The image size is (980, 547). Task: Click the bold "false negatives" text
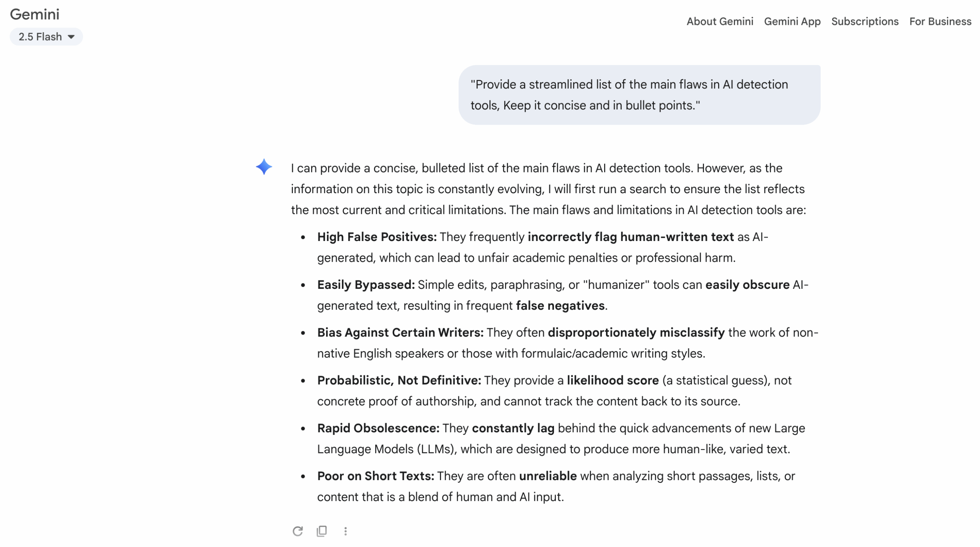pos(560,306)
